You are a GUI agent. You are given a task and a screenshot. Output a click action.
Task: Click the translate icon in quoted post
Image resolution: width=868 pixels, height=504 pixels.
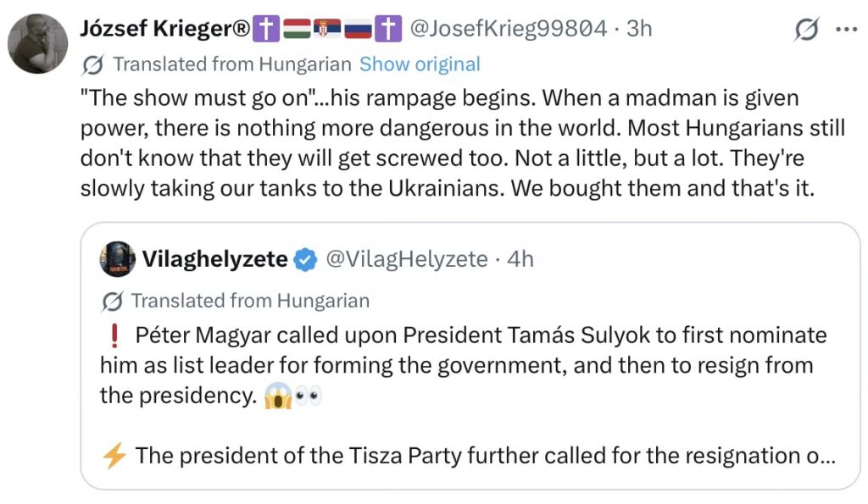pos(111,301)
